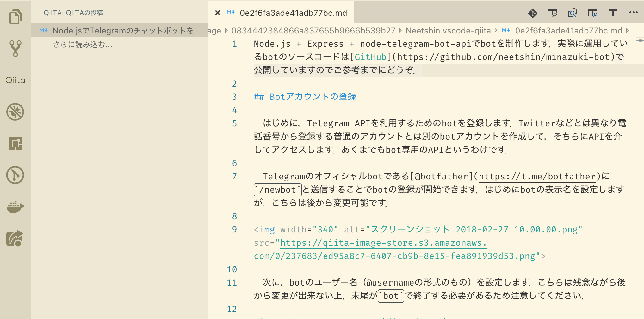
Task: Select the 0e2f6fa3ade41adb77bc.md editor tab
Action: click(281, 13)
